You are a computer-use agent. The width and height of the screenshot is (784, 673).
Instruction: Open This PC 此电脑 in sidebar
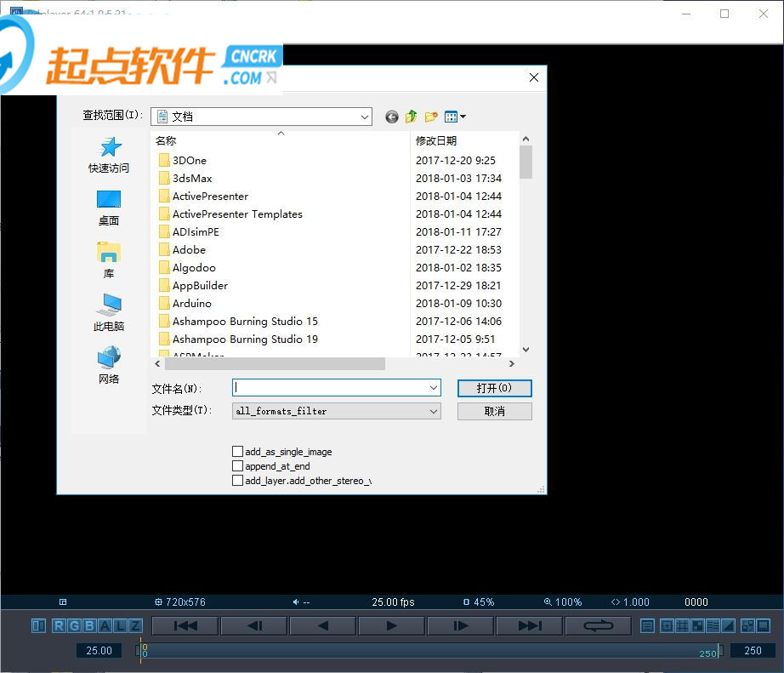tap(109, 313)
